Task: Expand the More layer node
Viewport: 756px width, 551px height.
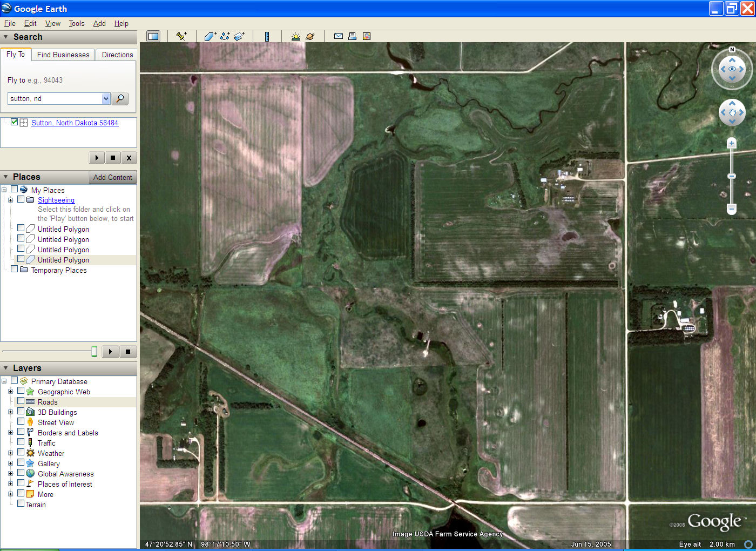Action: coord(10,494)
